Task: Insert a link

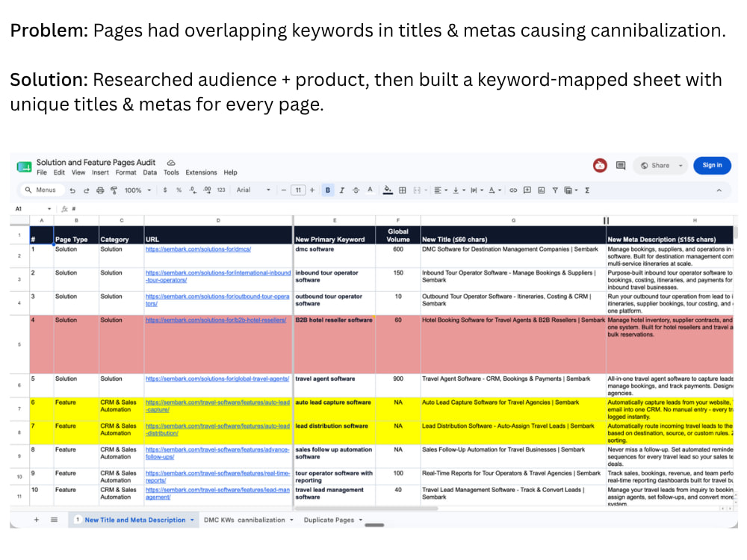Action: coord(513,190)
